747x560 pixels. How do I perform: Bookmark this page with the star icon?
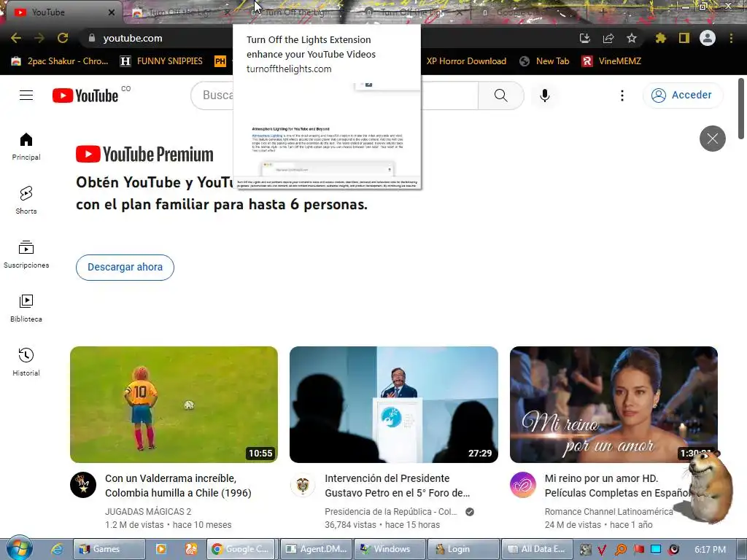632,38
